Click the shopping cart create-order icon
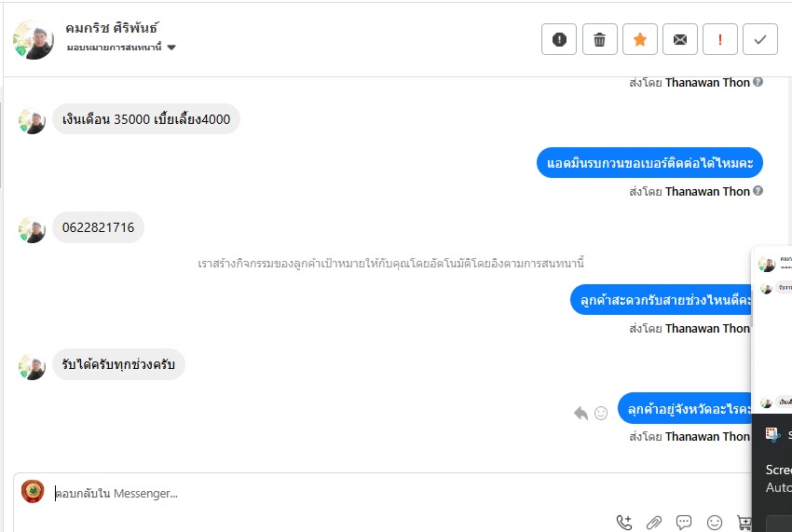Screen dimensions: 792x532 (x=744, y=523)
